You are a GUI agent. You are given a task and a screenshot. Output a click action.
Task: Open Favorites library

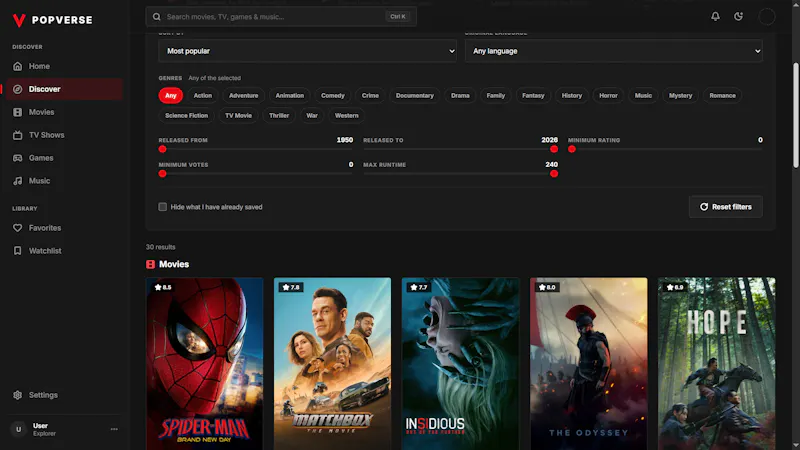click(x=64, y=228)
